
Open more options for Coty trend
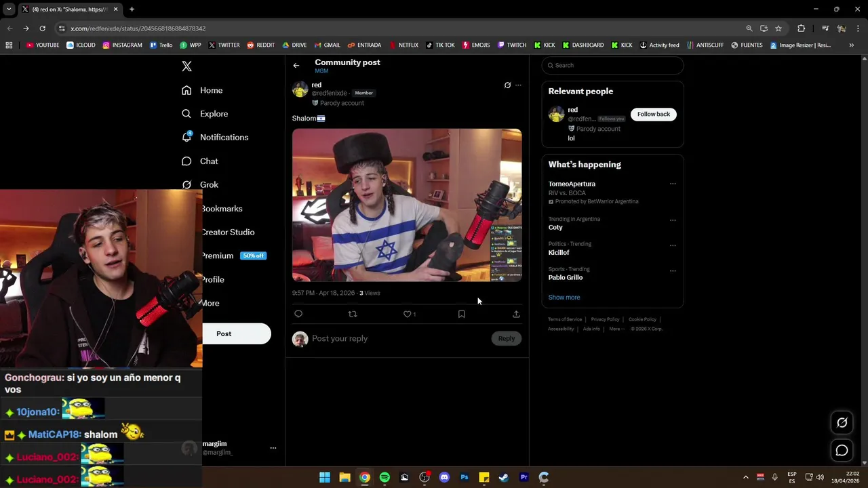(x=673, y=220)
